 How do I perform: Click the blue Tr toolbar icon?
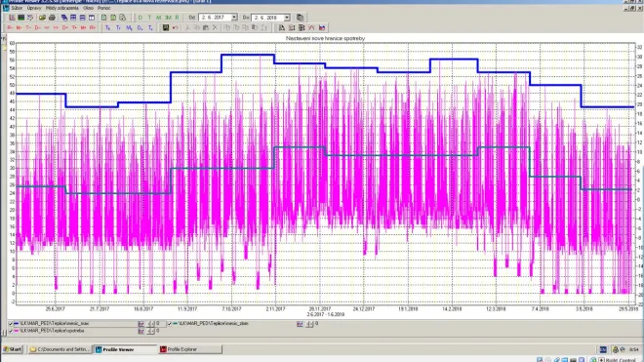118,28
